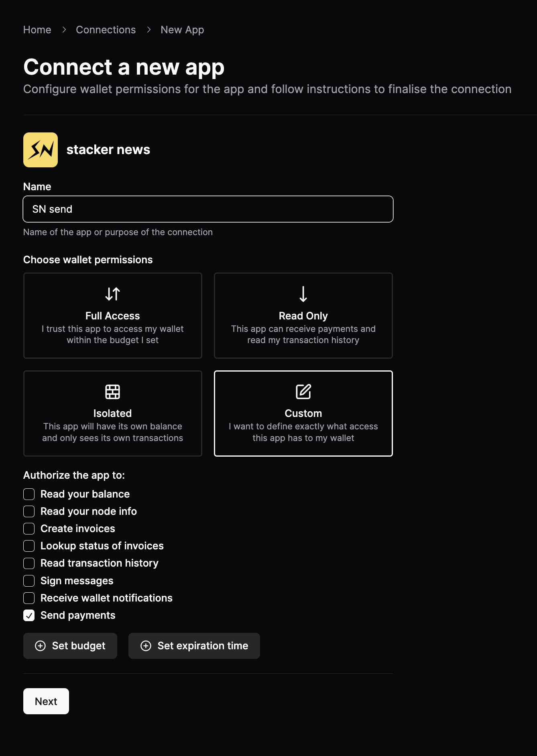The image size is (537, 756).
Task: Go to Home breadcrumb
Action: pyautogui.click(x=37, y=30)
